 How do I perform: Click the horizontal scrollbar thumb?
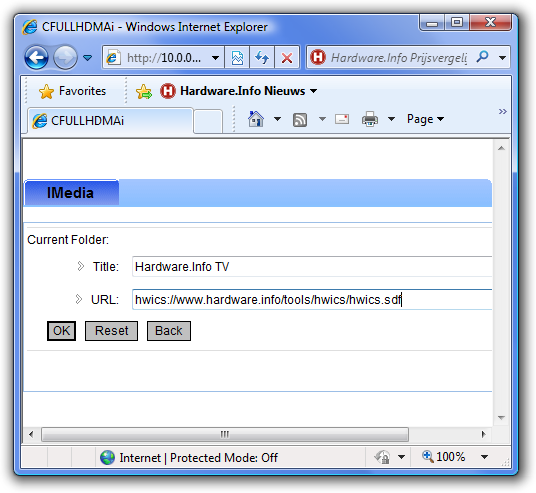tap(225, 435)
